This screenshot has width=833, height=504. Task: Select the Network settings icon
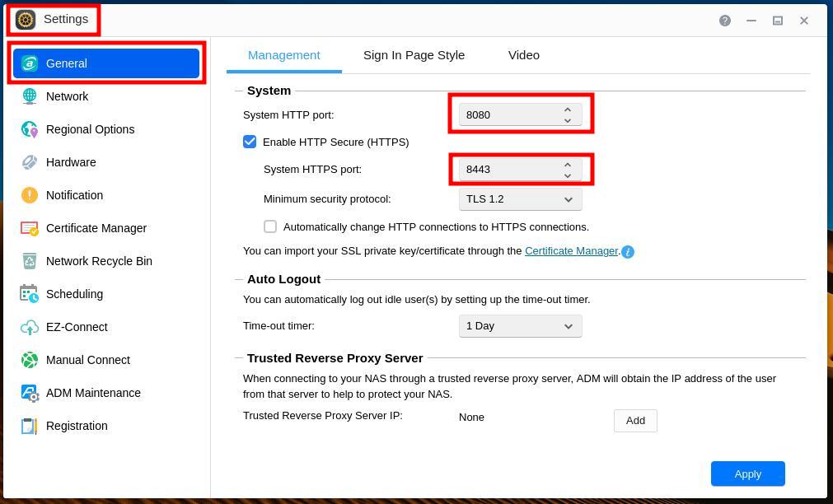point(30,96)
